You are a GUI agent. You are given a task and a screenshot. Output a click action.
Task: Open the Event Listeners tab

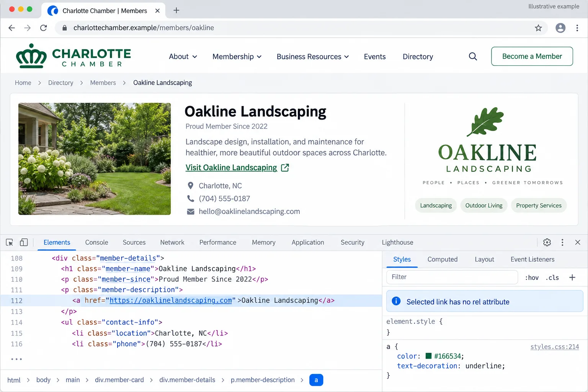click(532, 259)
